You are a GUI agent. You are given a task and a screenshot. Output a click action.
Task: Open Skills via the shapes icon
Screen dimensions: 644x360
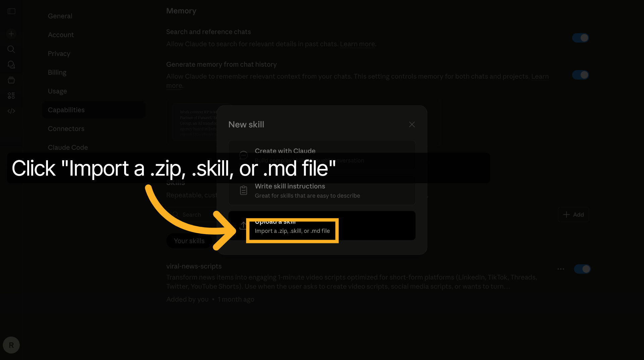tap(11, 96)
